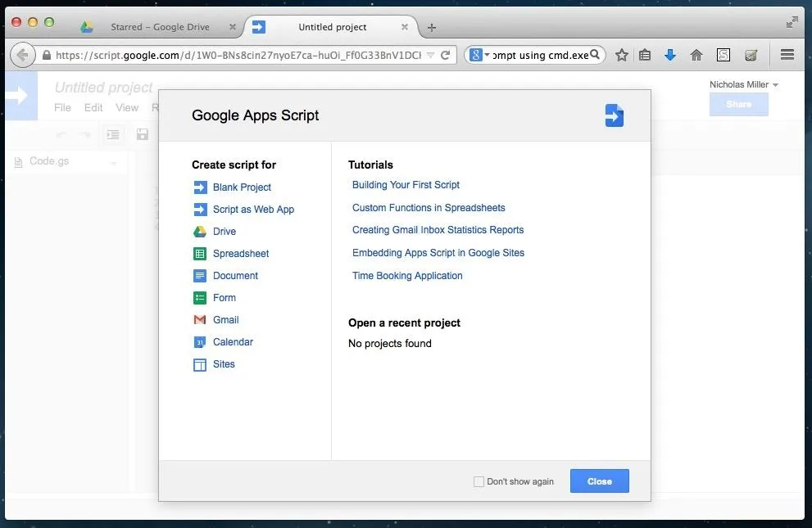Open Time Booking Application tutorial
Image resolution: width=812 pixels, height=528 pixels.
tap(407, 276)
